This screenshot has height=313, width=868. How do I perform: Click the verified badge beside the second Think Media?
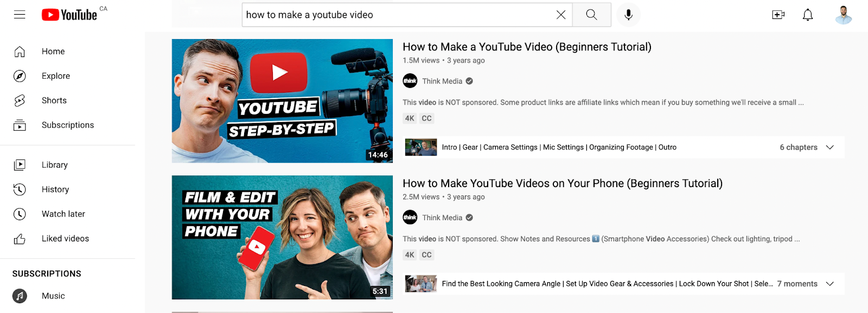coord(469,218)
